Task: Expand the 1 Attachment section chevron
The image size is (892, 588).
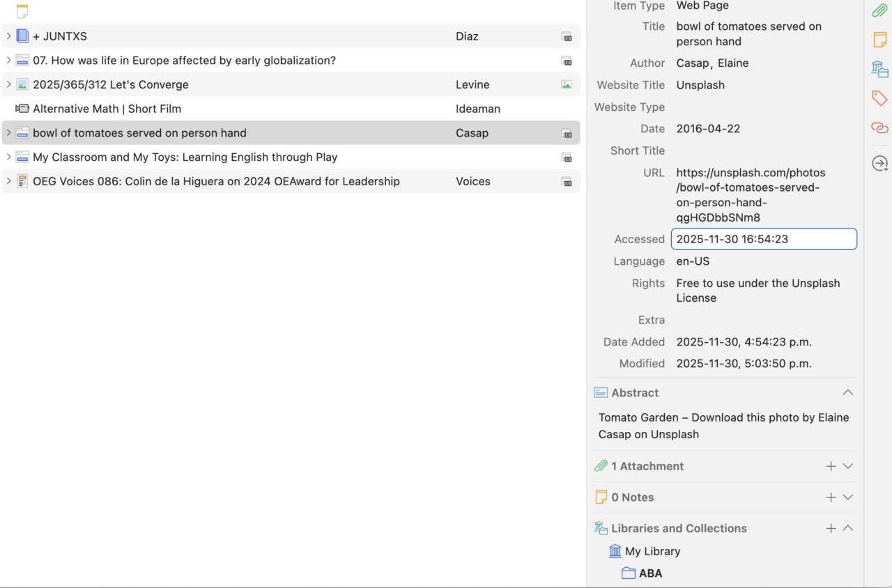Action: pos(847,466)
